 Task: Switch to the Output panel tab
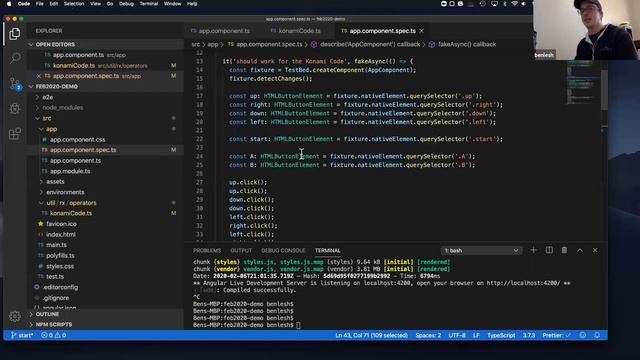[241, 251]
